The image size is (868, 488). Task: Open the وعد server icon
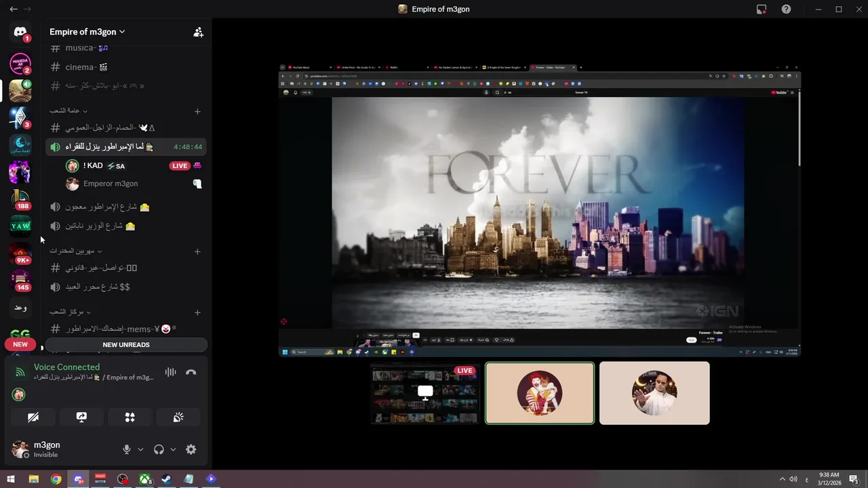pos(20,308)
